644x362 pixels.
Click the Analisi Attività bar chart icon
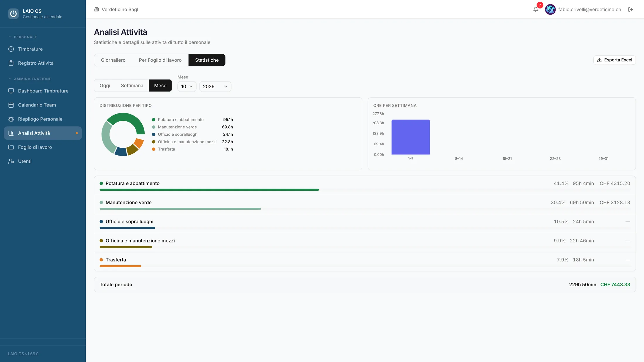pos(11,133)
